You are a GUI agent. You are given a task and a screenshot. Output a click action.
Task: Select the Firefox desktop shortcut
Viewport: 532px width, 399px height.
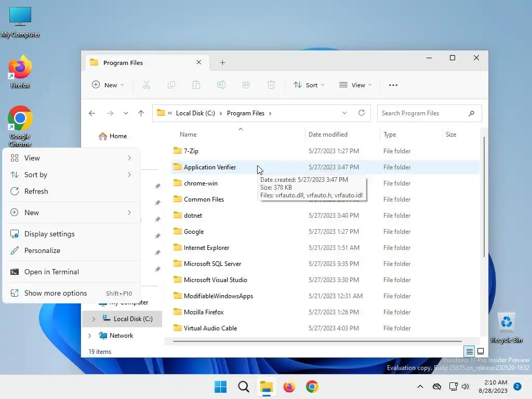20,72
